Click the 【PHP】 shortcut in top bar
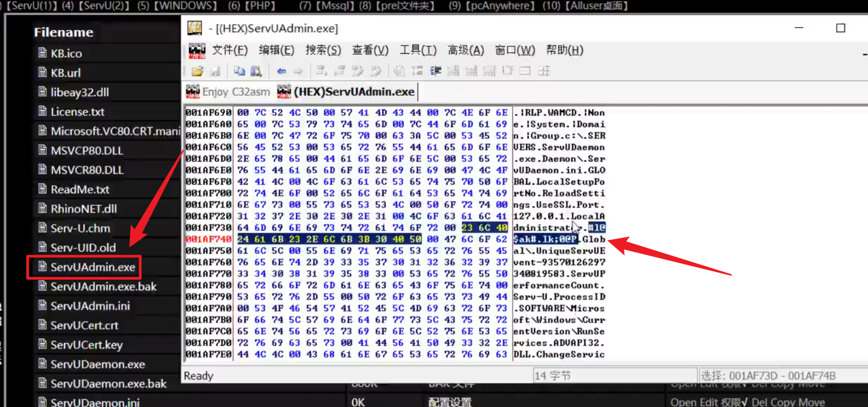Image resolution: width=868 pixels, height=407 pixels. point(260,6)
